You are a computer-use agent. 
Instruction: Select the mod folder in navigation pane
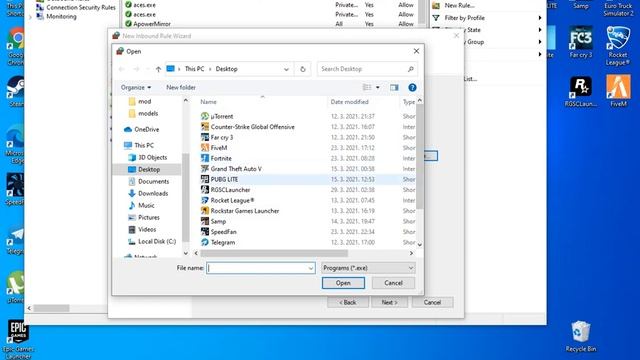(140, 101)
